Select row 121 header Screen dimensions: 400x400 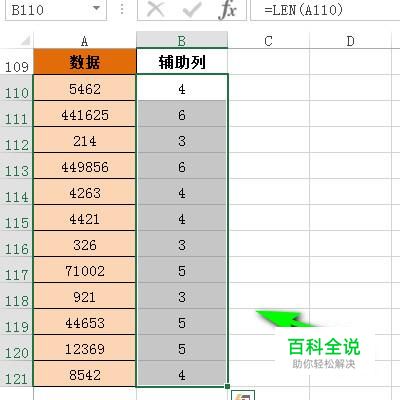[x=16, y=374]
